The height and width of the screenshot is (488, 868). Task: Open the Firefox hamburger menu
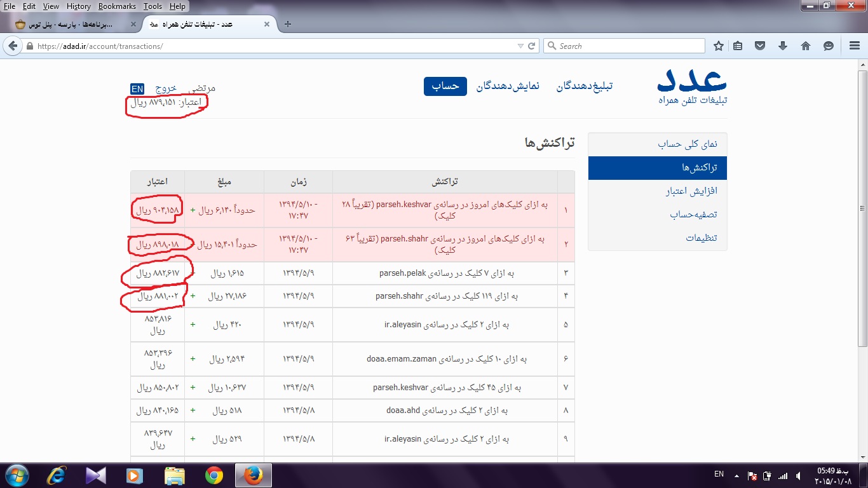click(x=855, y=46)
